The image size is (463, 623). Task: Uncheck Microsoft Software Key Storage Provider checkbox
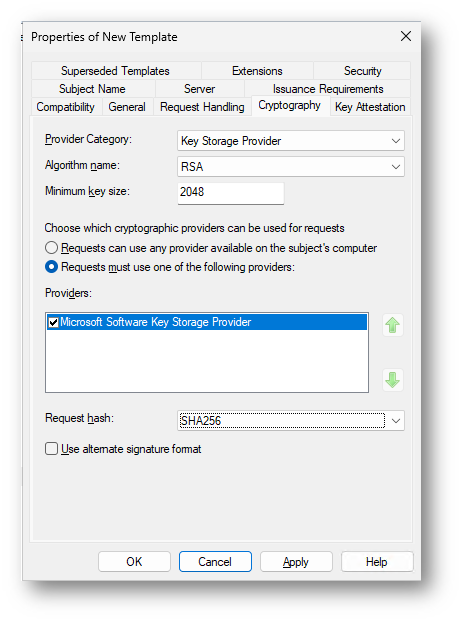click(x=53, y=322)
